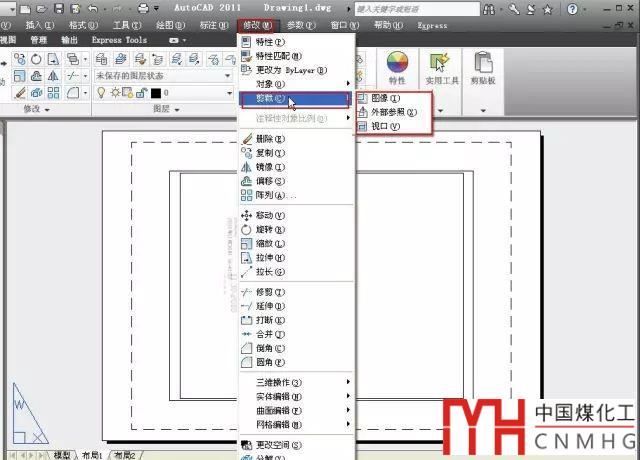
Task: Click the Undo arrow in the title bar
Action: point(92,8)
